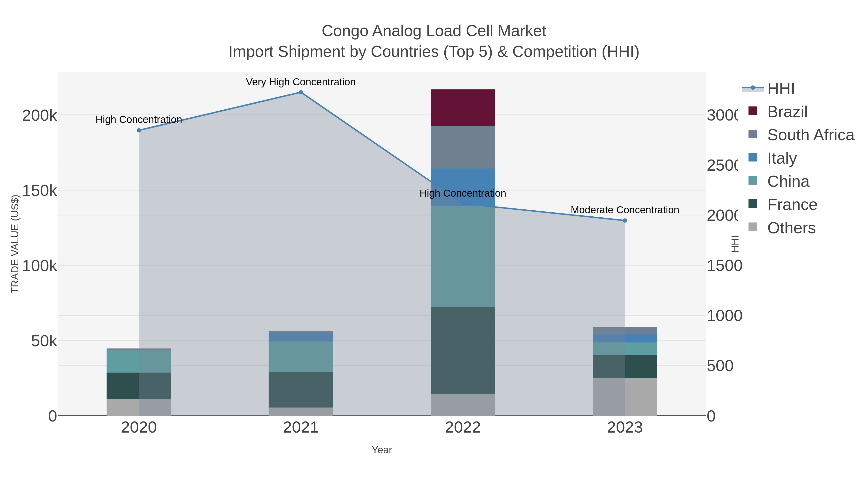Screen dimensions: 868x488
Task: Click High Concentration label over the 2022 bar
Action: (x=463, y=193)
